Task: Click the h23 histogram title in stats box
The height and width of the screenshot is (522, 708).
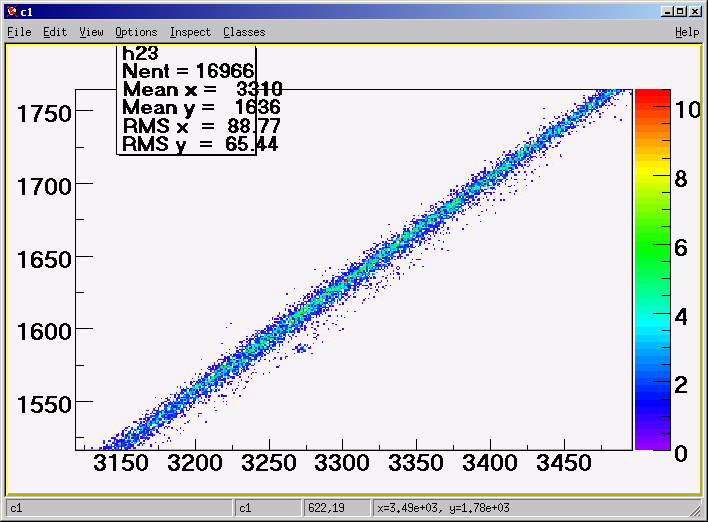Action: (x=140, y=53)
